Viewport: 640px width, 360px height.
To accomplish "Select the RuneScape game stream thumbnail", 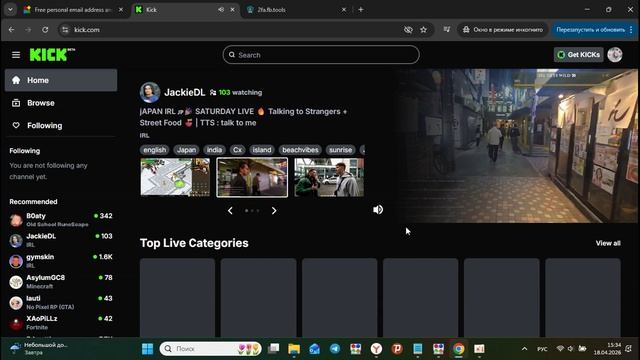I will tap(175, 177).
